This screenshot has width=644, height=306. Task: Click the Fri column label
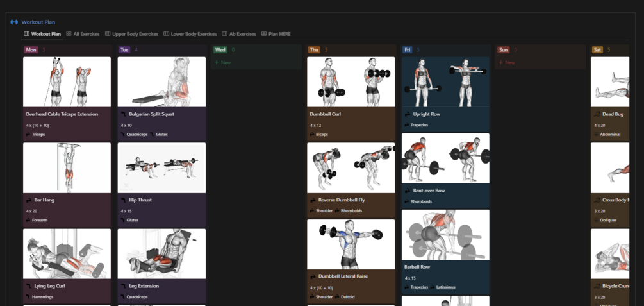[408, 50]
